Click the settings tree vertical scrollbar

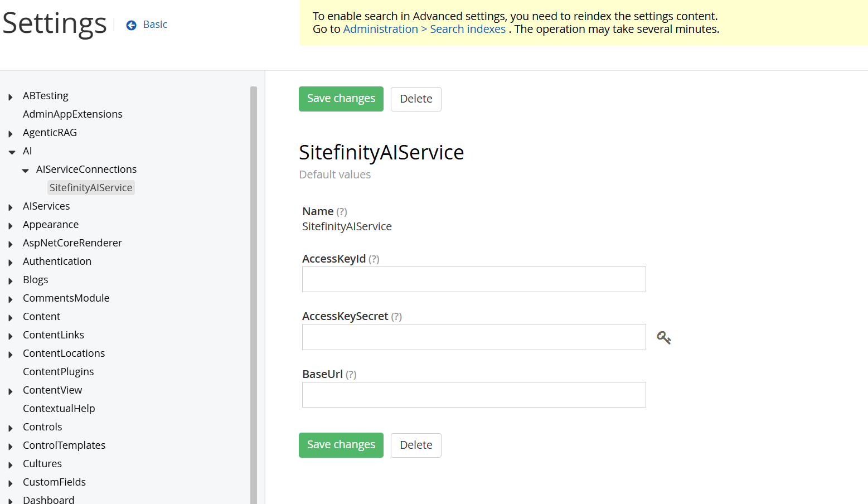(254, 295)
